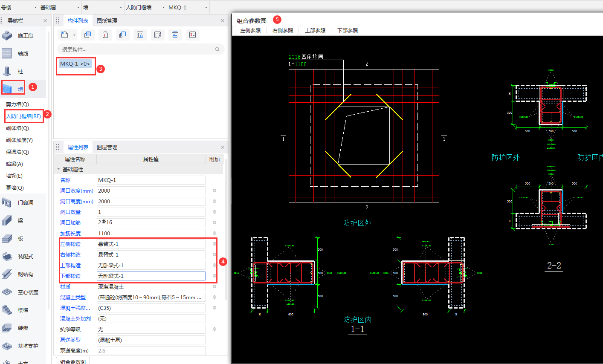The height and width of the screenshot is (364, 603).
Task: Copy the component with the duplicate icon
Action: click(88, 35)
